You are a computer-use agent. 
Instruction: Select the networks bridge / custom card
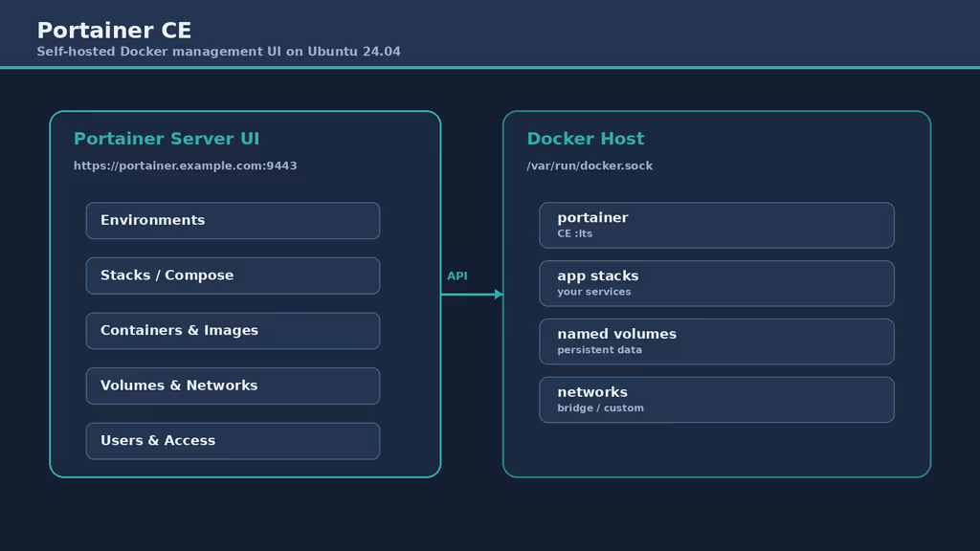[x=716, y=399]
